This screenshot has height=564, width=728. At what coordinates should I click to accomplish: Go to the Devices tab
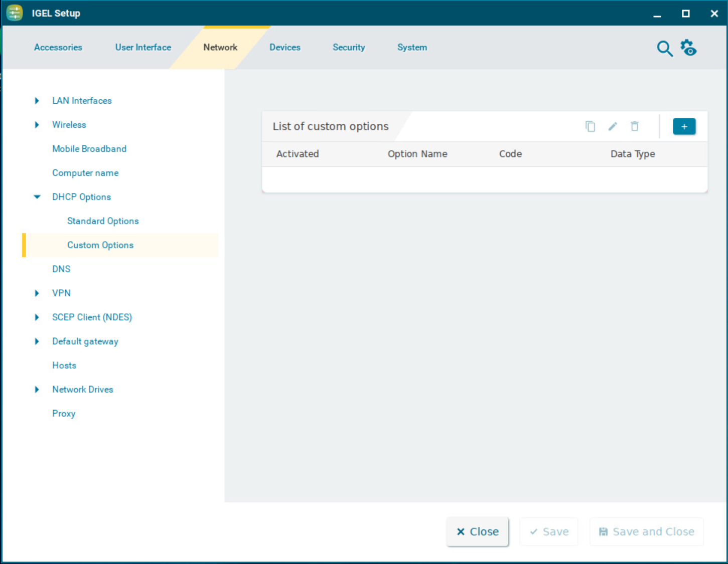click(x=284, y=48)
